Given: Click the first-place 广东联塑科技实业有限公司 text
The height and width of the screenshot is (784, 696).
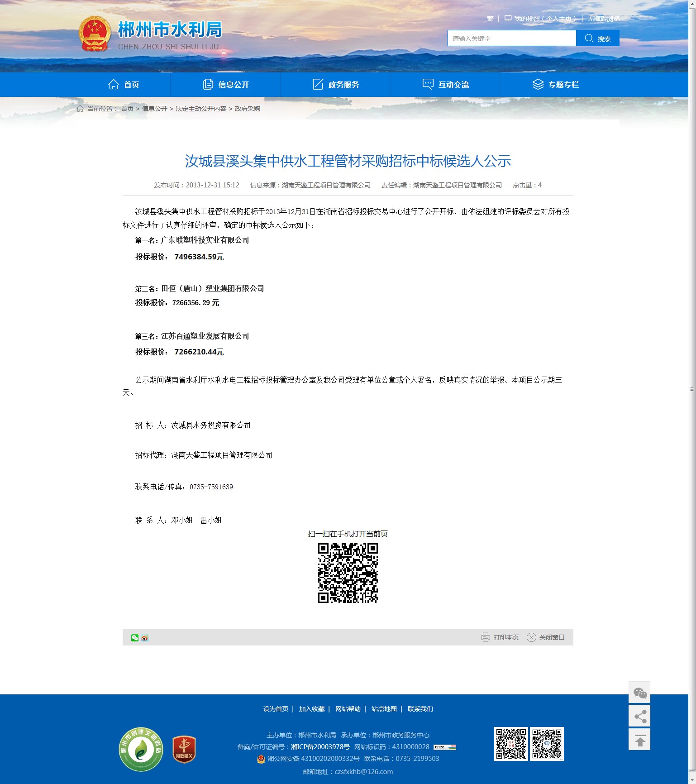Looking at the screenshot, I should click(x=205, y=240).
